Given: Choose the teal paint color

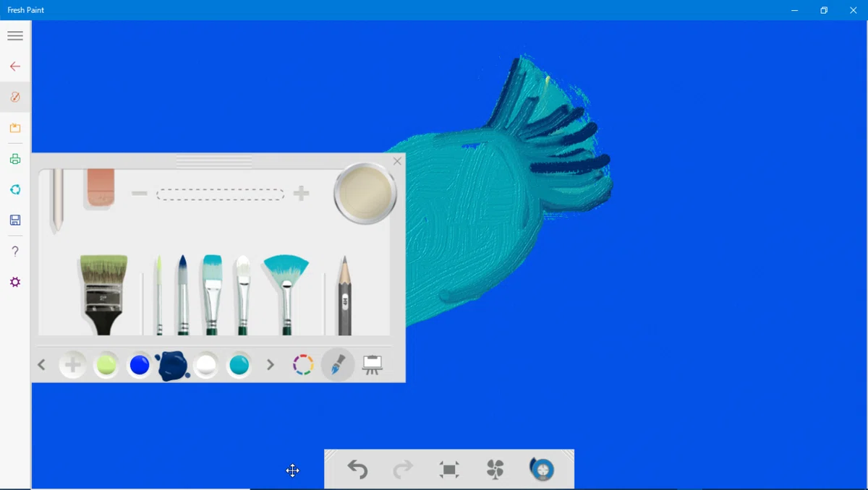Looking at the screenshot, I should point(239,366).
